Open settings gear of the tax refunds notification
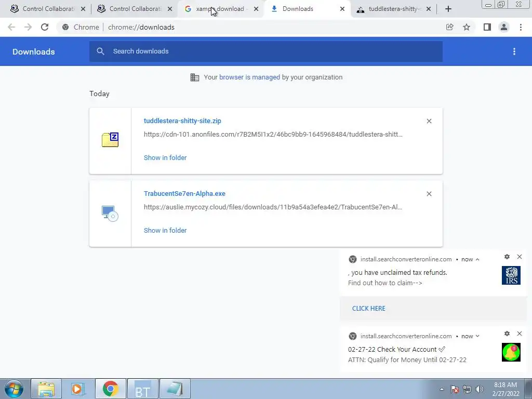Image resolution: width=532 pixels, height=399 pixels. 507,257
